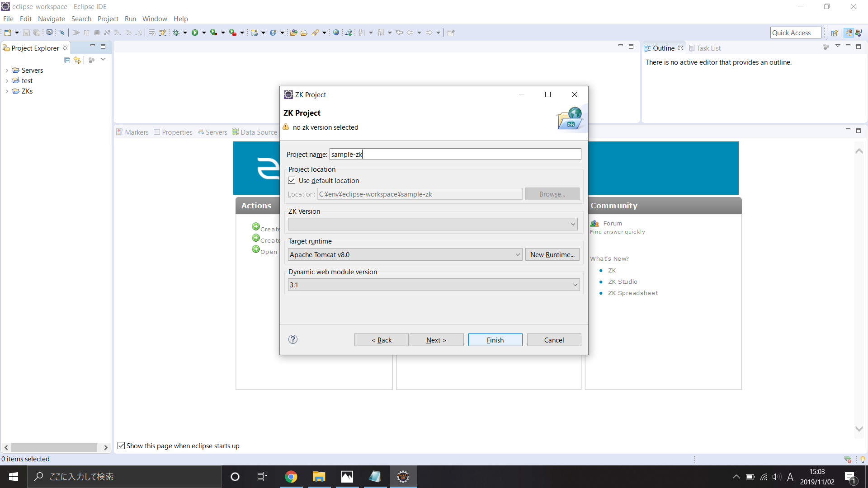Open the ZK Version dropdown

(x=433, y=224)
